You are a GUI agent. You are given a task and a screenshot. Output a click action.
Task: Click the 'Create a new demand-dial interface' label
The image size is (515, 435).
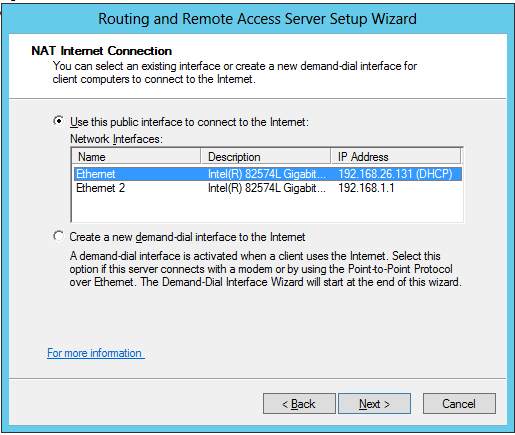187,237
